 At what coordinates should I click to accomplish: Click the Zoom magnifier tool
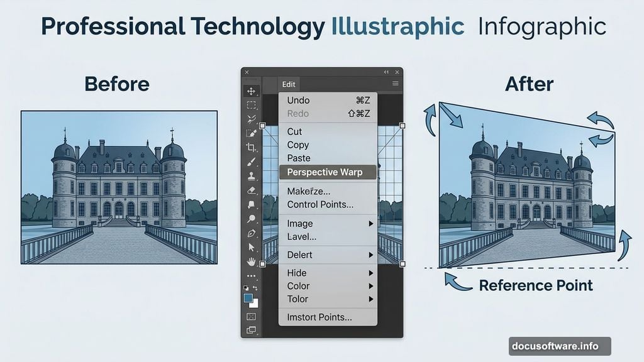point(252,219)
